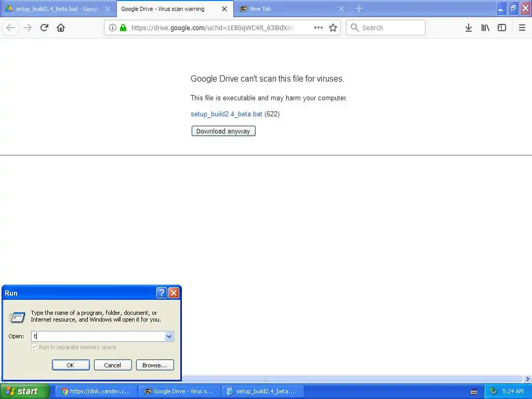Image resolution: width=532 pixels, height=399 pixels.
Task: Click the Download anyway button
Action: tap(223, 131)
